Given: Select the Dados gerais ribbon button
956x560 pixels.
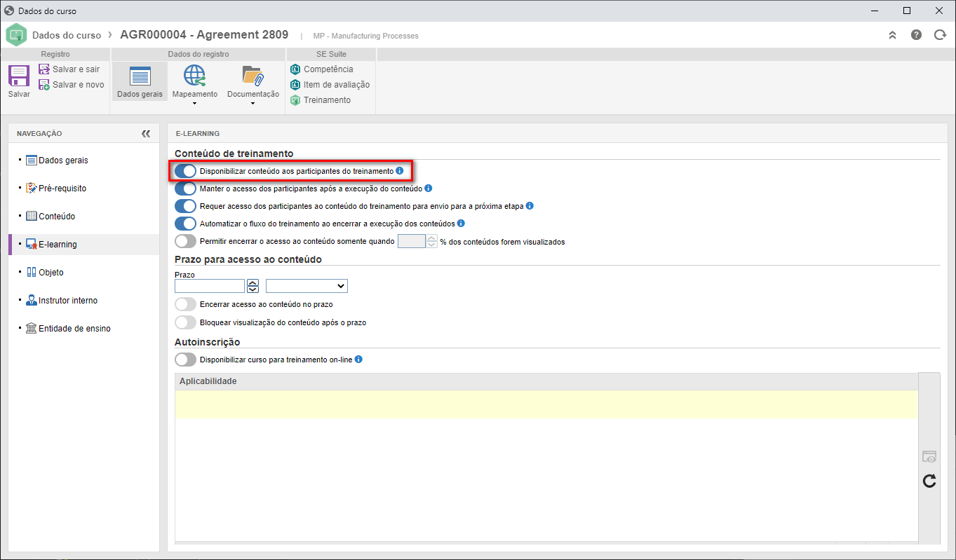Looking at the screenshot, I should 140,82.
